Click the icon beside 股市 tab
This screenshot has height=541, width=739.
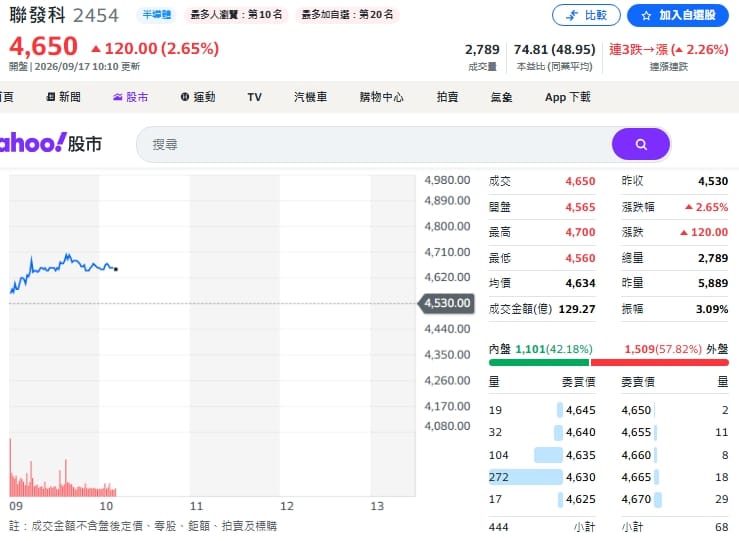[117, 97]
